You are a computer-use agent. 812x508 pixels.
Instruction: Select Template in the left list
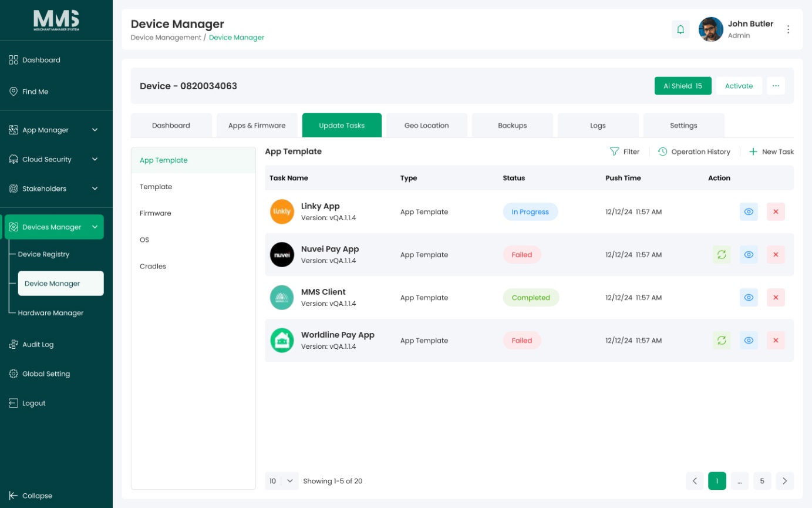[x=193, y=187]
